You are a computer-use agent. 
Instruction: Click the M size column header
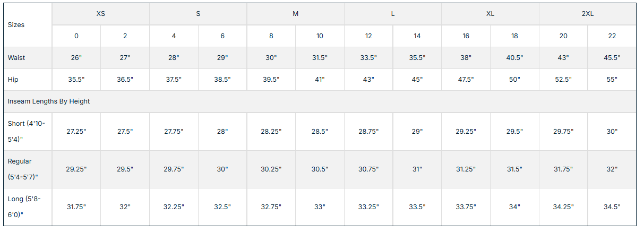point(295,14)
